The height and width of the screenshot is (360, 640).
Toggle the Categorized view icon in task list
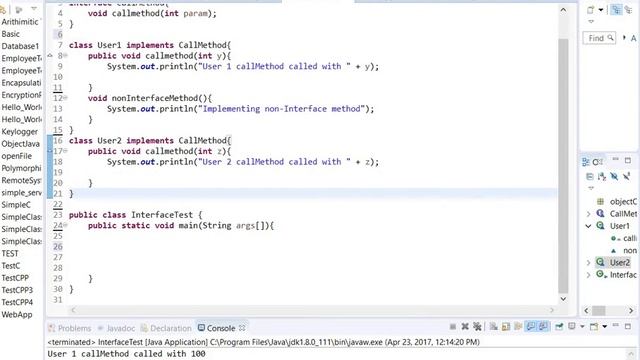616,10
